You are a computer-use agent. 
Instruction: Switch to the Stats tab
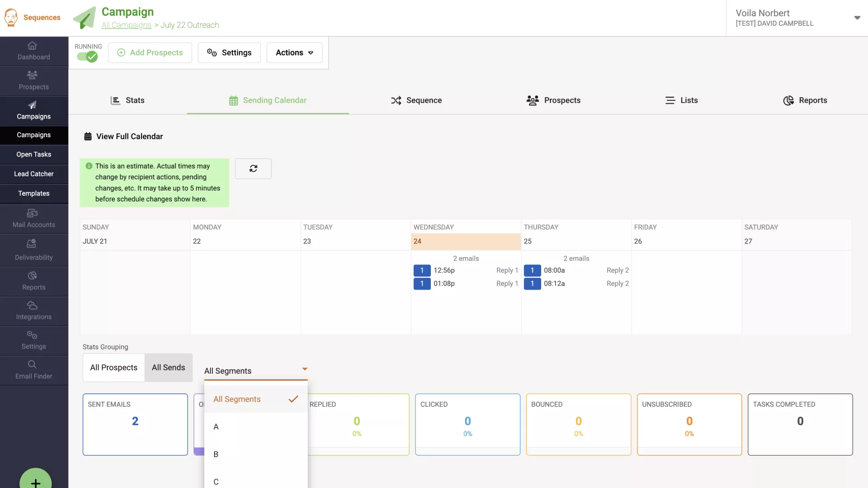coord(128,100)
